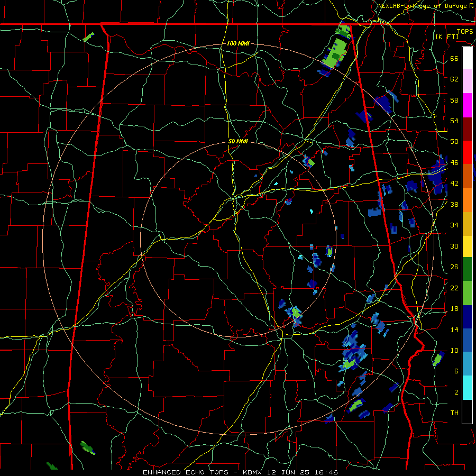Screen dimensions: 476x476
Task: Click the dark red legend swatch
Action: click(467, 129)
